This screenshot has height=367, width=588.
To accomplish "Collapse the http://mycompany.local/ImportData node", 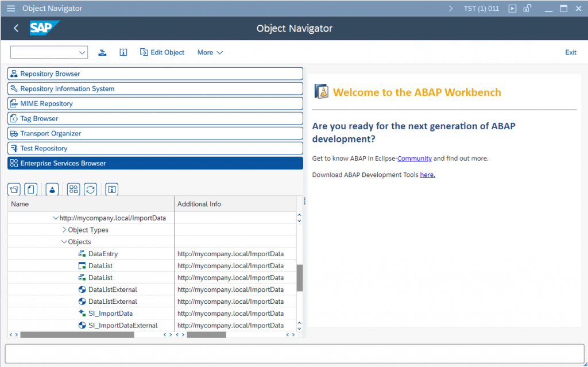I will click(56, 218).
